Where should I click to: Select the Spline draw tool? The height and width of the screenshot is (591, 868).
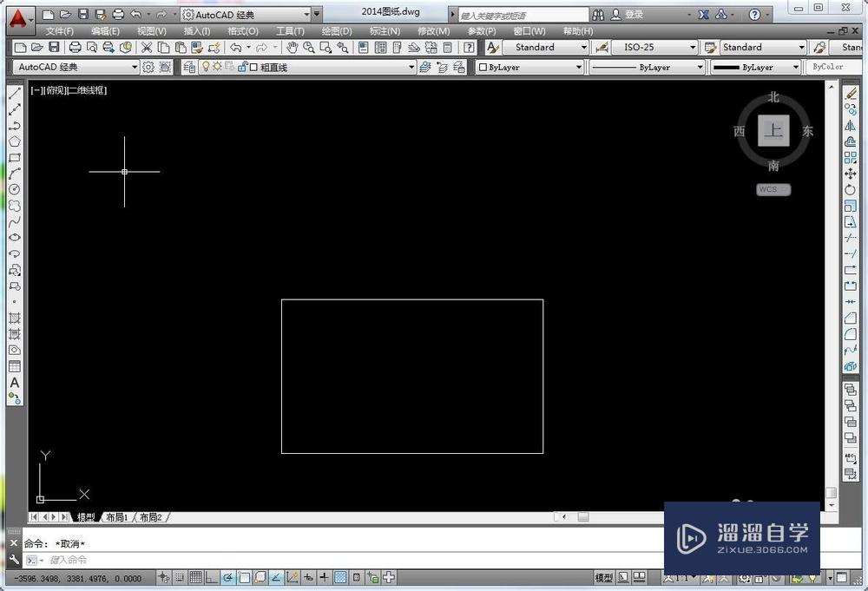tap(15, 221)
